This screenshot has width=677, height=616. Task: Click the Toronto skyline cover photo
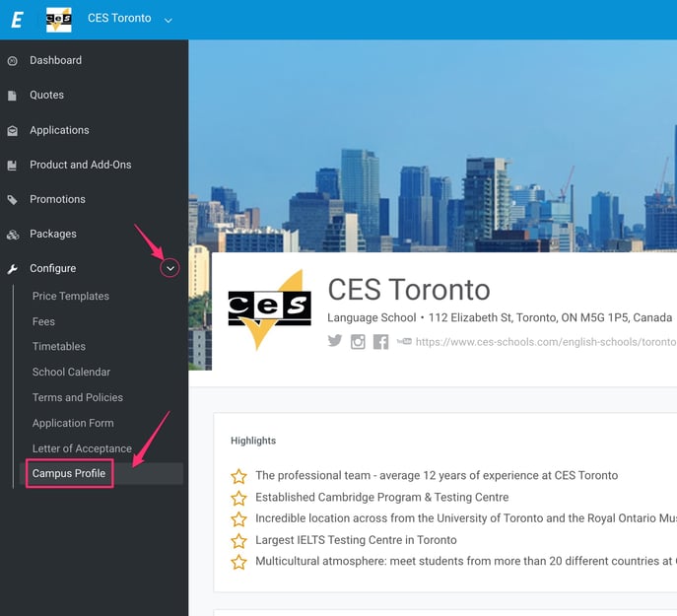pyautogui.click(x=433, y=146)
